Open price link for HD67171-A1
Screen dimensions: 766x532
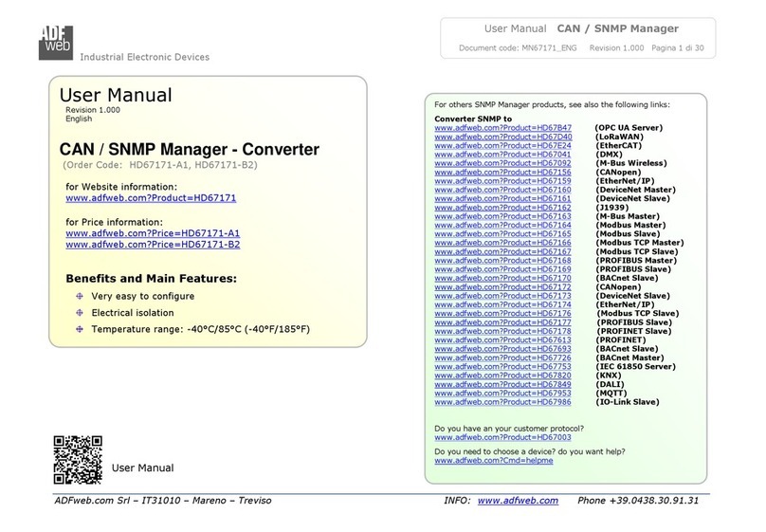[x=153, y=233]
